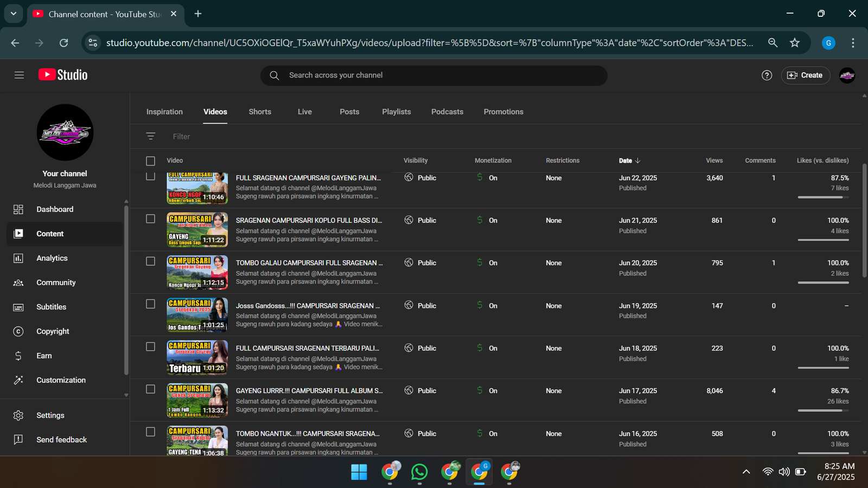
Task: Click the site info button in address bar
Action: [x=93, y=43]
